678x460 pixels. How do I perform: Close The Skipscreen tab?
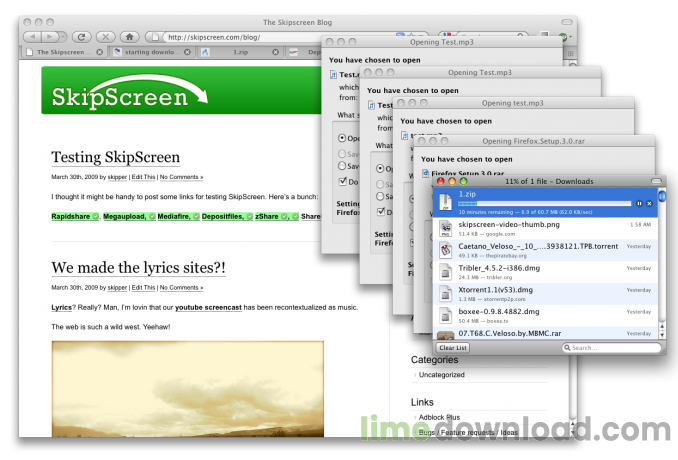click(100, 52)
